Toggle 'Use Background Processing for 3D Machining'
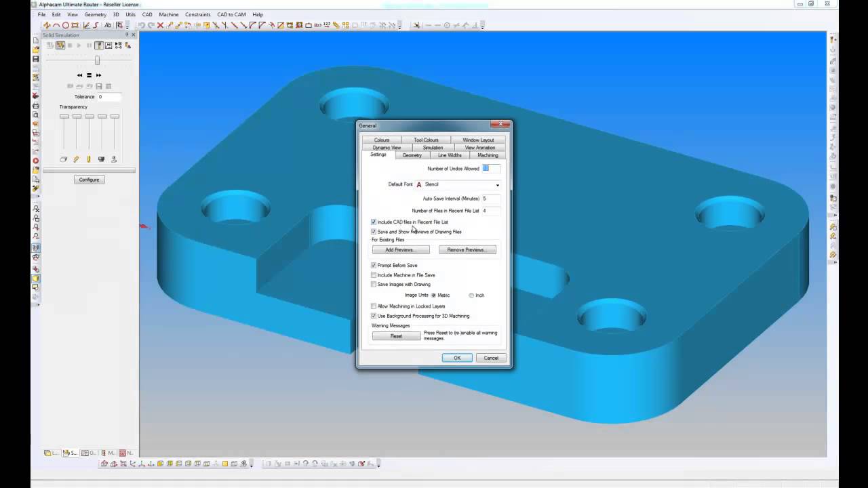 (374, 316)
